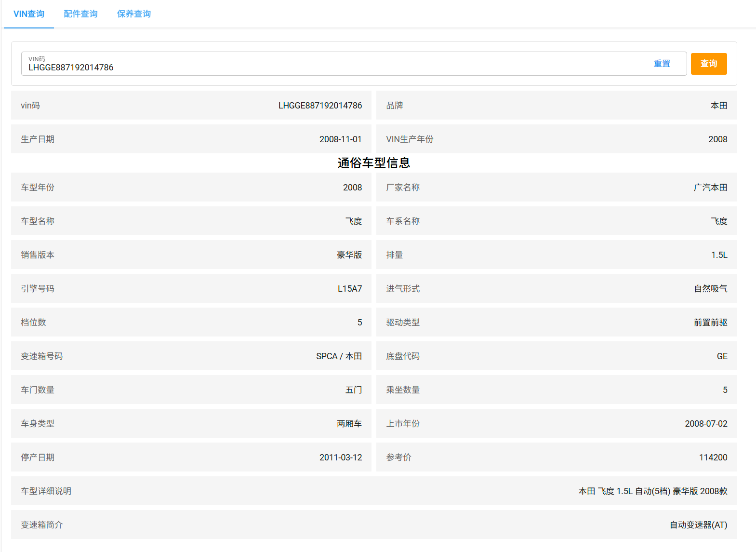Click the 引擎号码 label
Viewport: 756px width, 552px height.
(x=38, y=289)
